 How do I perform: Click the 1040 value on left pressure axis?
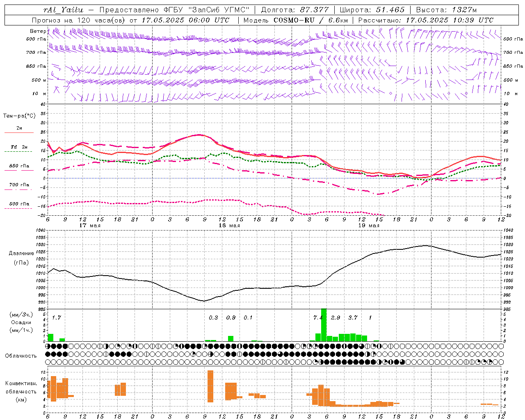[40, 231]
